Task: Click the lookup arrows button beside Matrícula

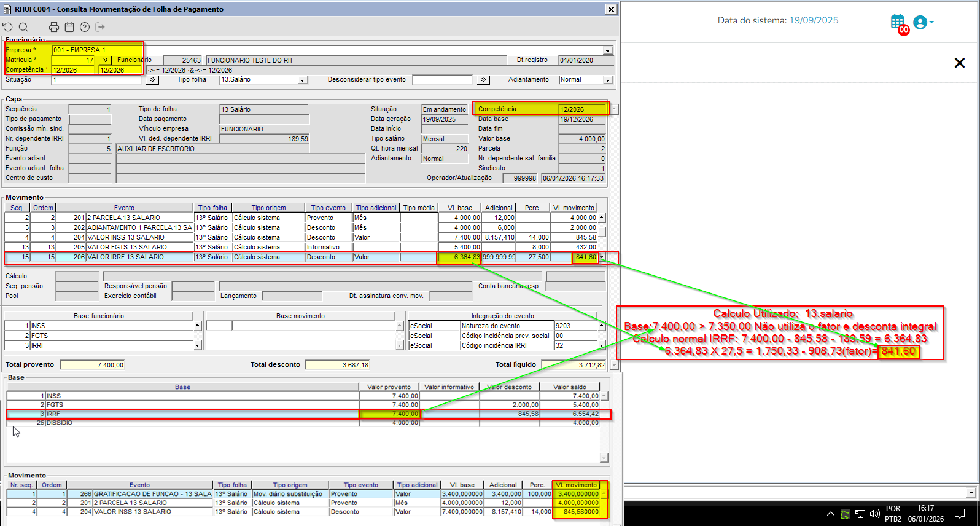Action: pos(106,60)
